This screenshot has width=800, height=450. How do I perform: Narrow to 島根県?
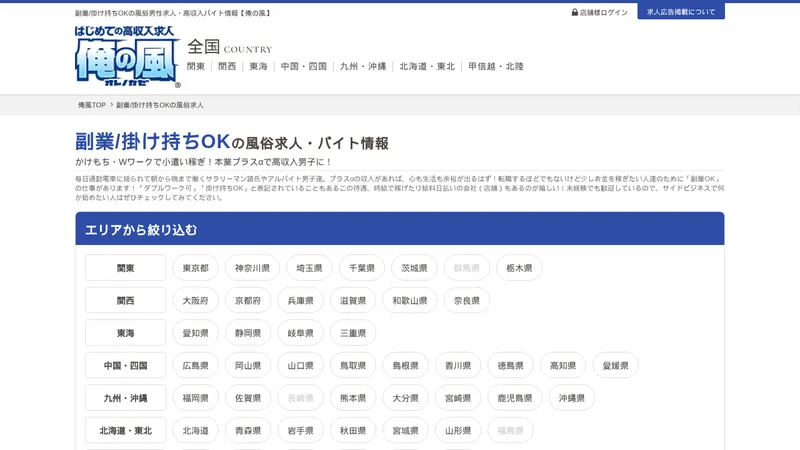point(406,365)
